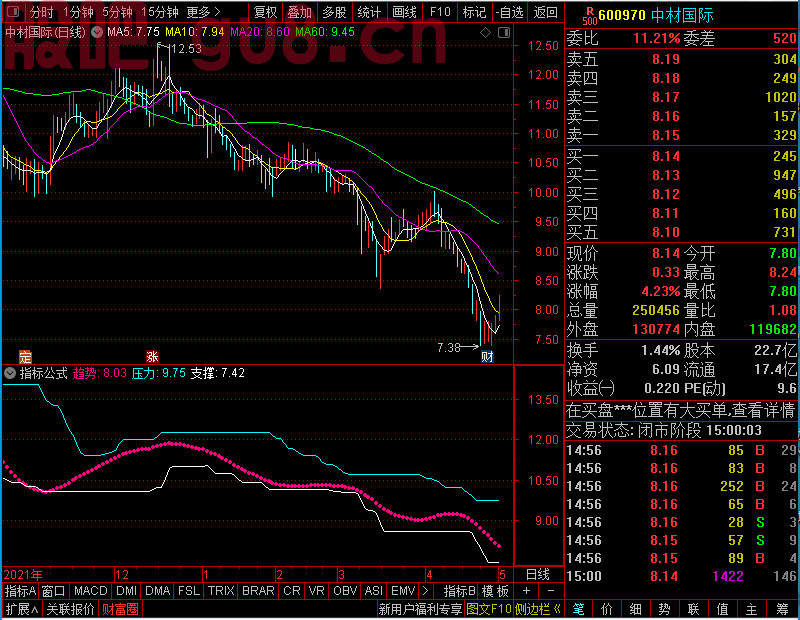Switch to the 分时 chart view
The image size is (800, 620).
pos(41,12)
